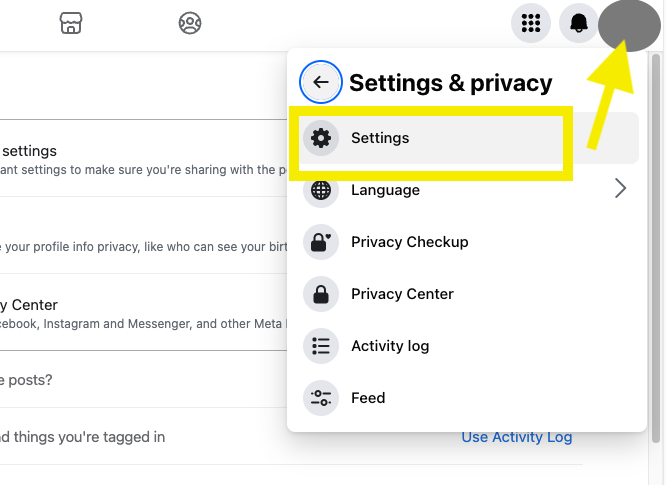Open the Language menu item
Viewport: 666px width, 485px height.
coord(385,190)
